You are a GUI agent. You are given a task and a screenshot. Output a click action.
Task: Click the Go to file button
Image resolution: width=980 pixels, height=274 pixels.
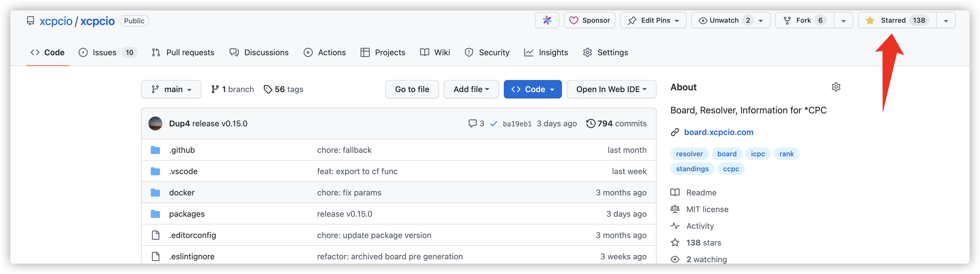pos(412,90)
